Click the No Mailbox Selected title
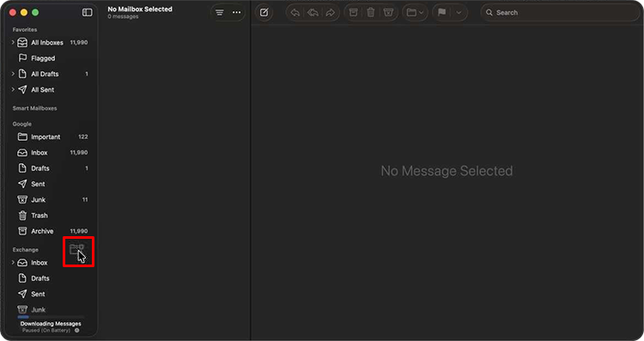The image size is (644, 341). point(140,9)
